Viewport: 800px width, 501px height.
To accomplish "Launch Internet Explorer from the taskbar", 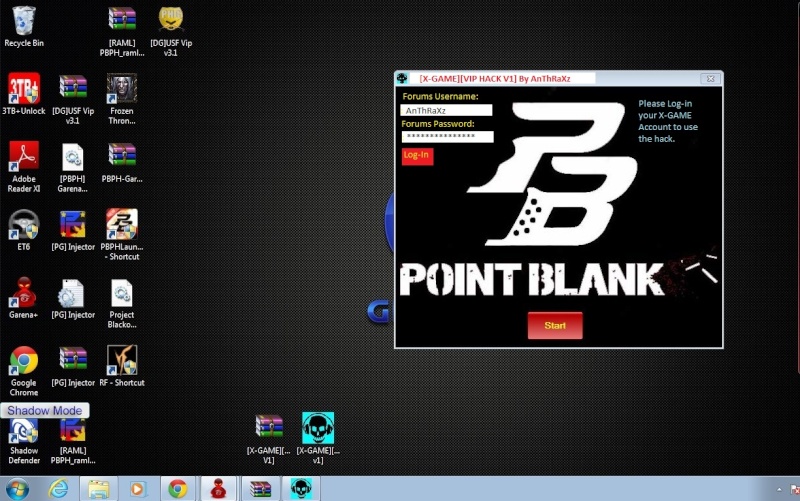I will click(x=59, y=489).
